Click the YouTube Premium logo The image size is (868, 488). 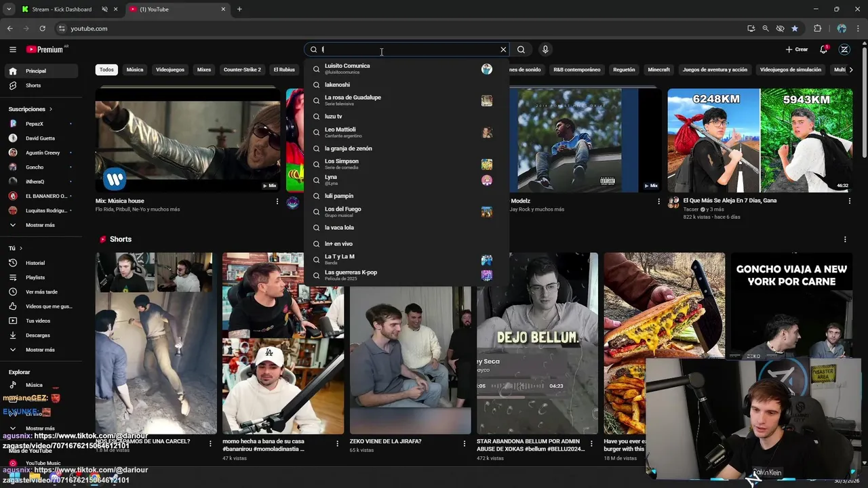pos(45,49)
